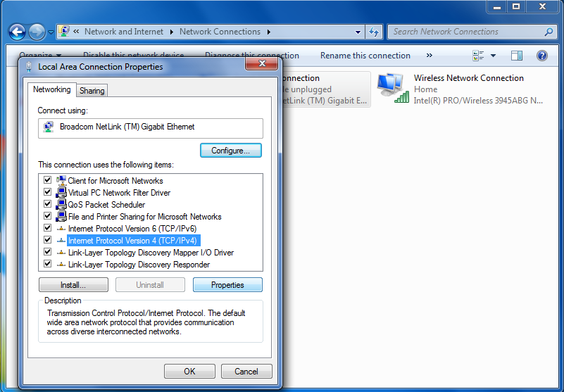The image size is (564, 392).
Task: Dismiss the dialog with Cancel
Action: coord(246,371)
